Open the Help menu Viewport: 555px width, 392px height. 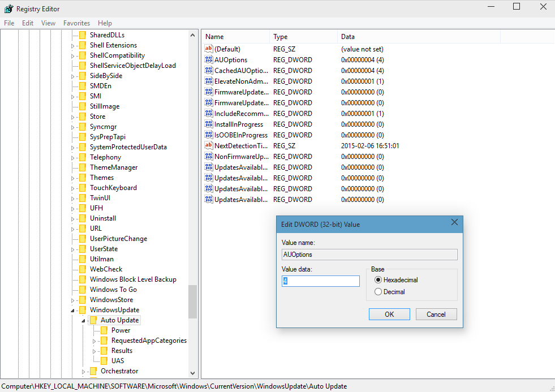[105, 23]
